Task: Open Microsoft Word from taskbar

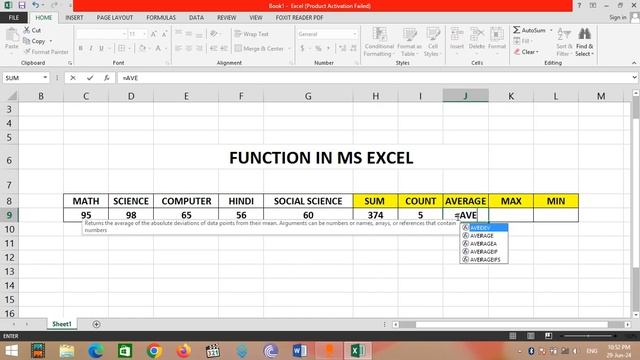Action: point(300,351)
